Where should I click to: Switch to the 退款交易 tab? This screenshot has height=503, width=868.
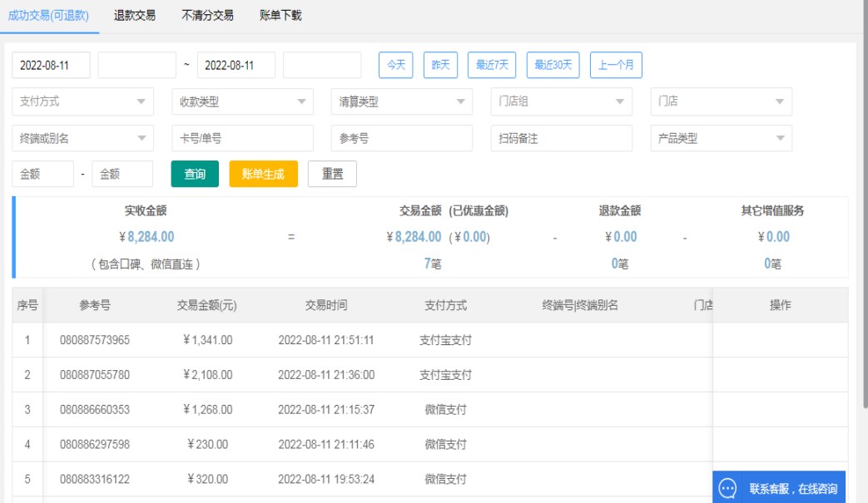tap(135, 15)
